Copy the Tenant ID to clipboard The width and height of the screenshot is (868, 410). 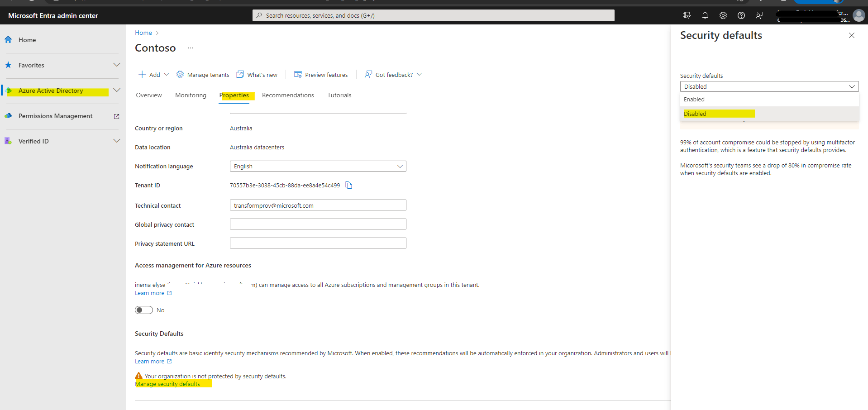tap(349, 185)
